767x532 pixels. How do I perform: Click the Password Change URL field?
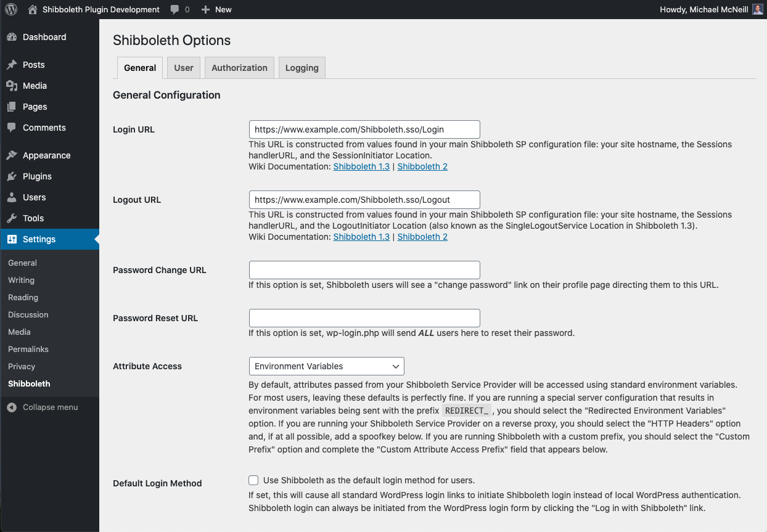364,270
